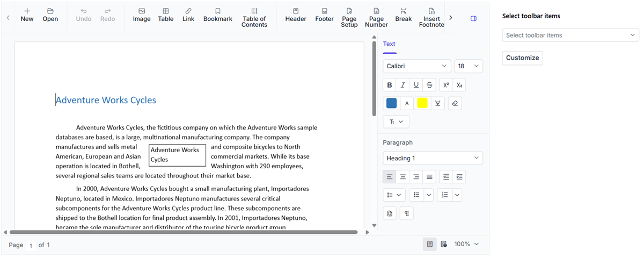Edit the document Footer
Viewport: 644px width, 257px height.
(324, 15)
